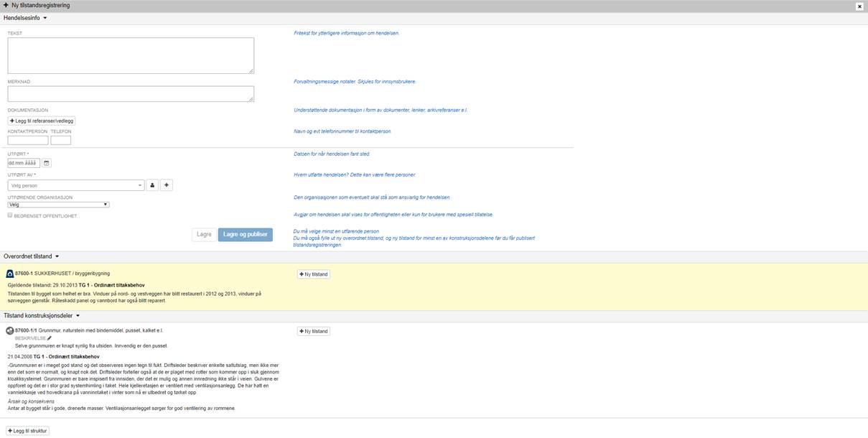This screenshot has width=868, height=438.
Task: Close the Ny tilstandsregistrering dialog
Action: point(859,6)
